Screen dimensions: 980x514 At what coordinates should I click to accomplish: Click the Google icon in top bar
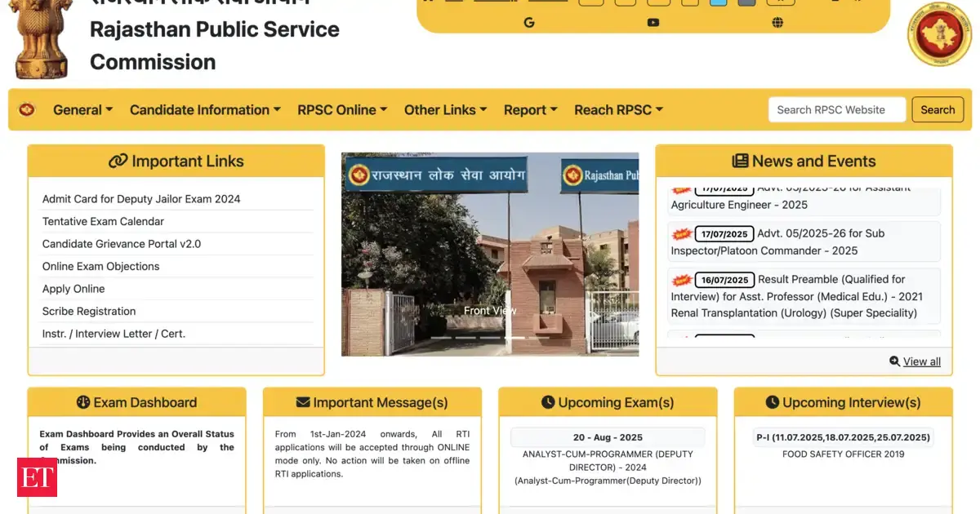(529, 23)
